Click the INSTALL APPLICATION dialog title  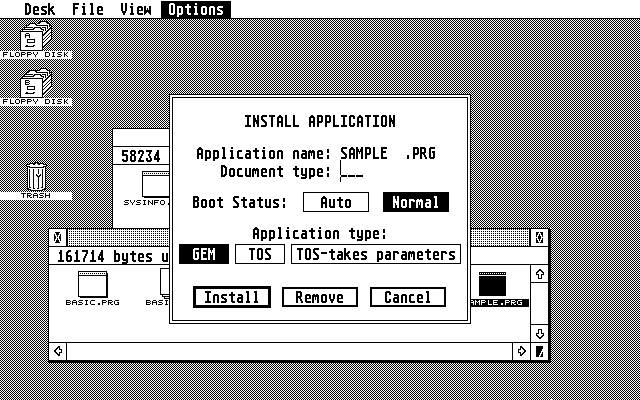(x=320, y=121)
